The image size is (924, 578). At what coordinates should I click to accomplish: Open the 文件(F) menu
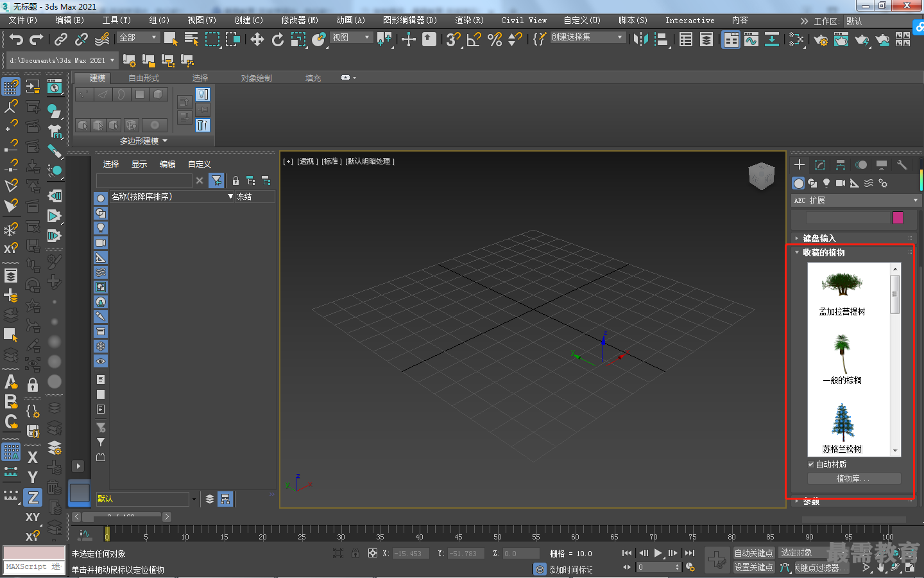pyautogui.click(x=23, y=21)
